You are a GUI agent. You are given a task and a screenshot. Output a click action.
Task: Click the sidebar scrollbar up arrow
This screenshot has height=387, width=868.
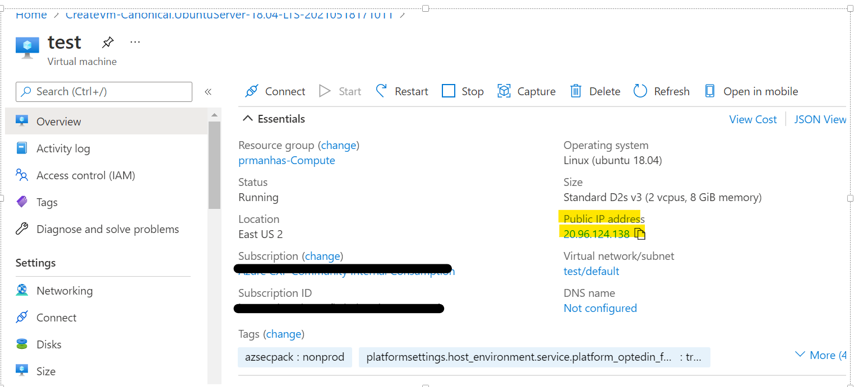(x=214, y=115)
